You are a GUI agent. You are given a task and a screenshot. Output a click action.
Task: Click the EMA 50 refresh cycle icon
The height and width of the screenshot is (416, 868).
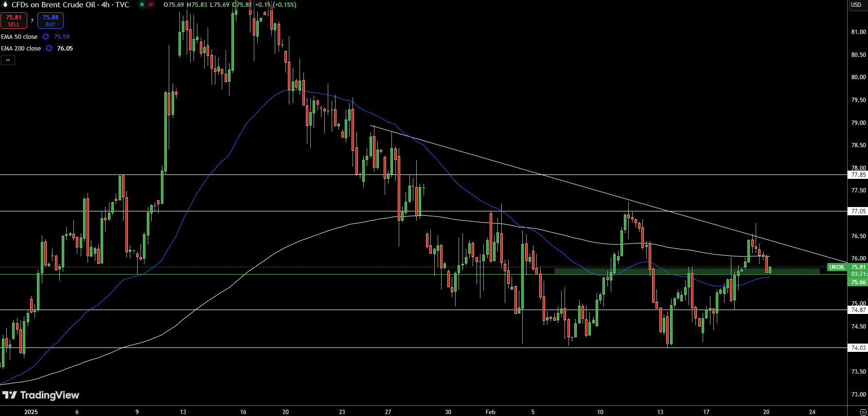(x=46, y=36)
